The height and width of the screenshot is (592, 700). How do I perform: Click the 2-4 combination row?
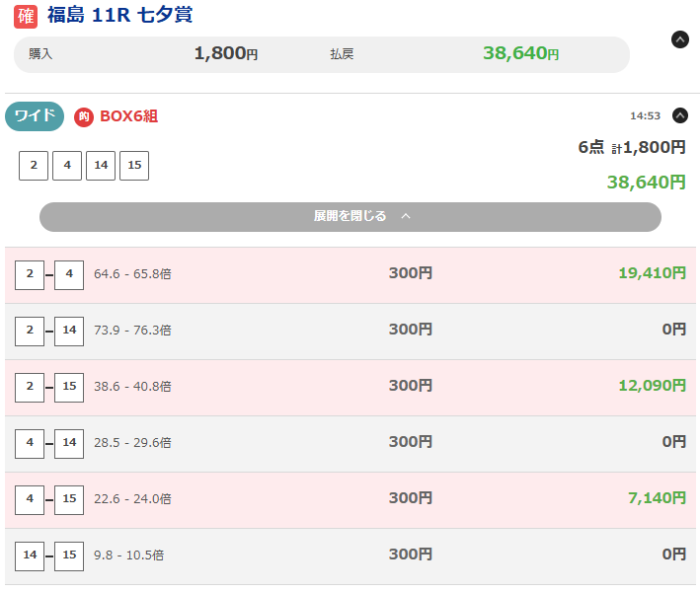[x=350, y=275]
